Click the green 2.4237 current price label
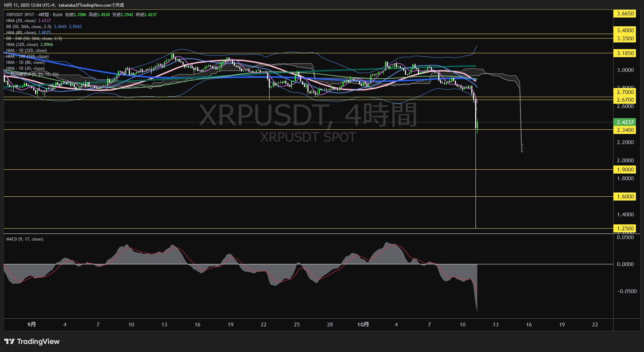Image resolution: width=644 pixels, height=352 pixels. 625,122
